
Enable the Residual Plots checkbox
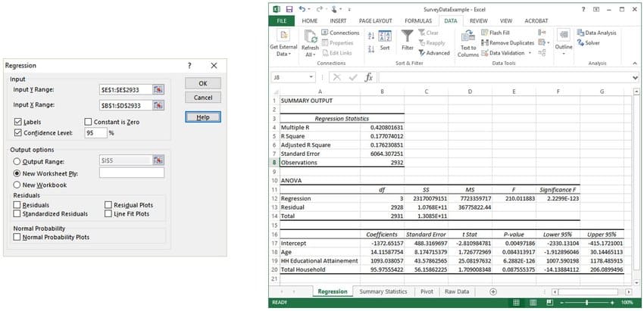pyautogui.click(x=108, y=205)
